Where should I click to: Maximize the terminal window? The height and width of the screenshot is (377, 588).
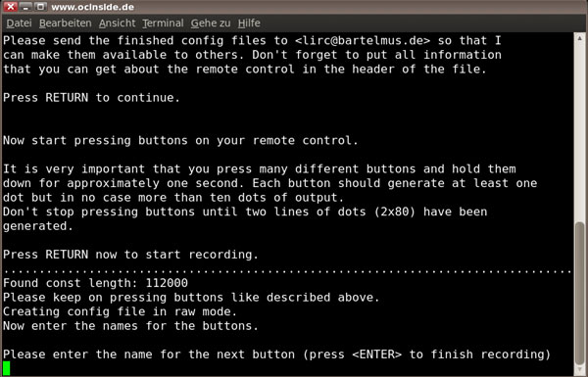pyautogui.click(x=40, y=7)
